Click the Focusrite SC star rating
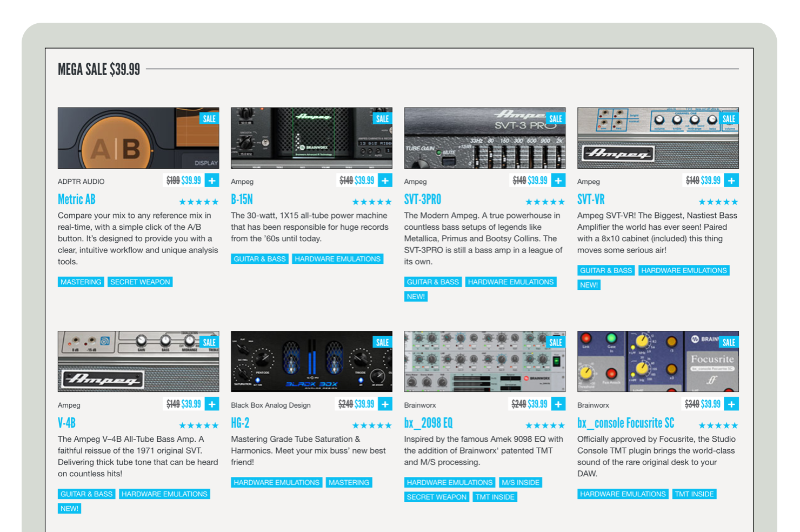This screenshot has height=532, width=800. tap(718, 425)
